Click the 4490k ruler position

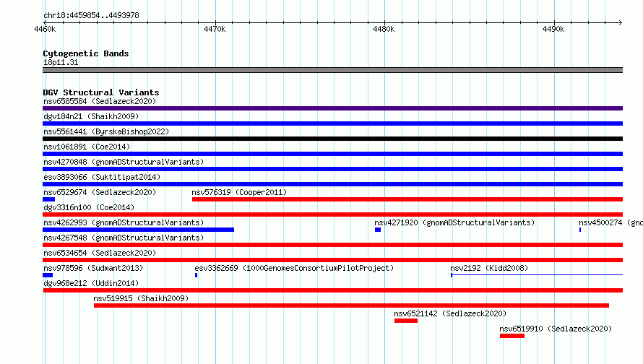click(553, 29)
